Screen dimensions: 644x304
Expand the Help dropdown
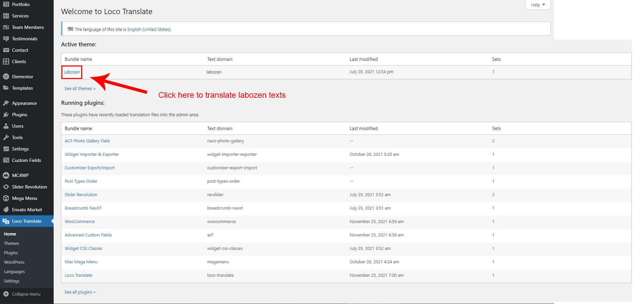click(x=538, y=5)
